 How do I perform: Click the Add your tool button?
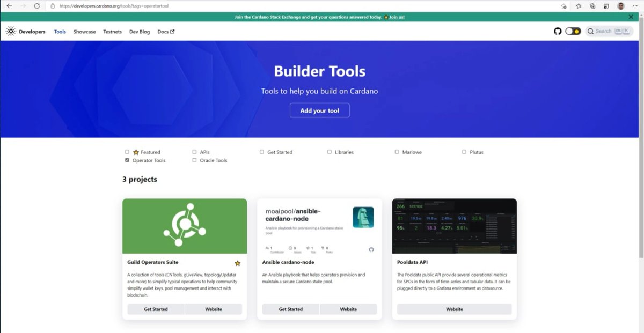tap(320, 110)
